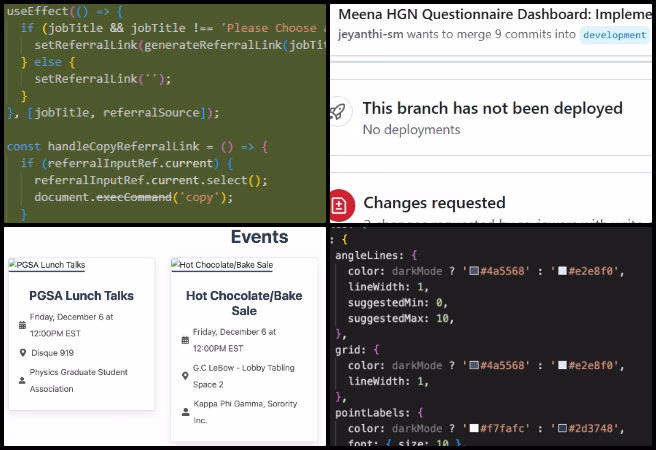The height and width of the screenshot is (450, 656).
Task: Click the generateReferralLink function call
Action: [213, 45]
